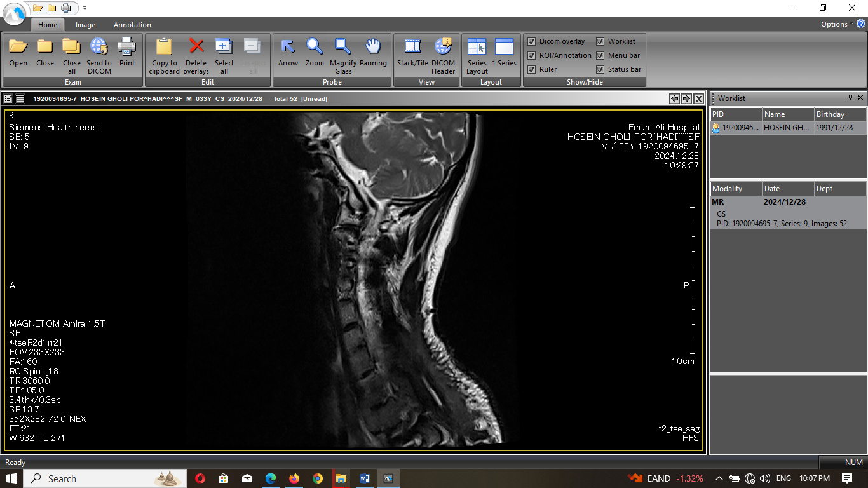Open the quick access toolbar customize arrow

85,8
